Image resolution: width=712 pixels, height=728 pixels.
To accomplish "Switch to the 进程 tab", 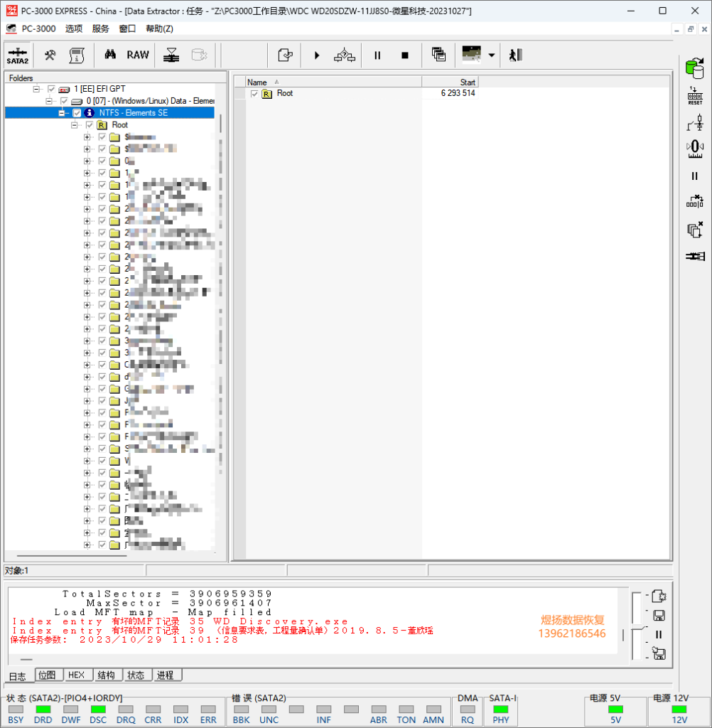I will point(166,675).
